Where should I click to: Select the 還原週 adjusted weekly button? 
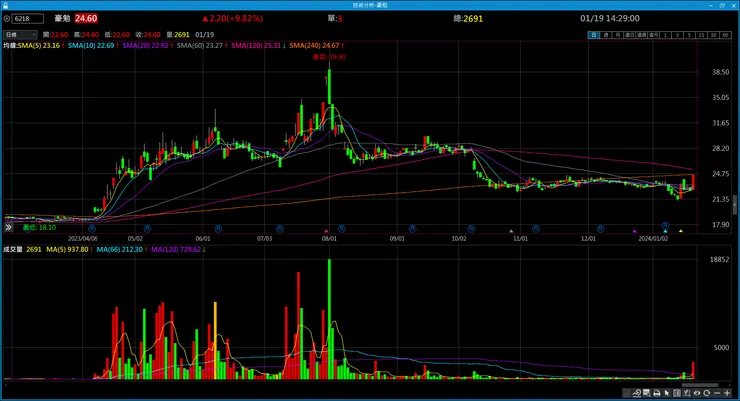(x=642, y=35)
